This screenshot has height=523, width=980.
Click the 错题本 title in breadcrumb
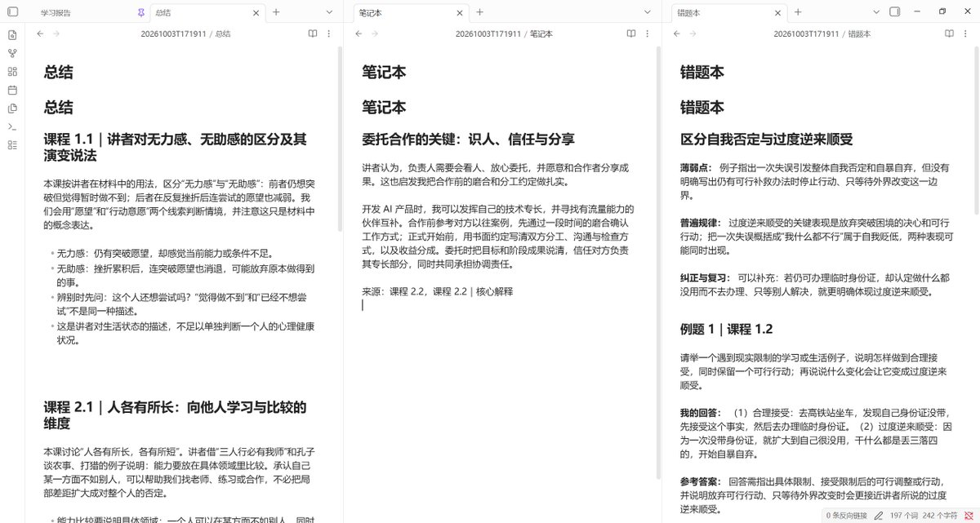pyautogui.click(x=859, y=33)
